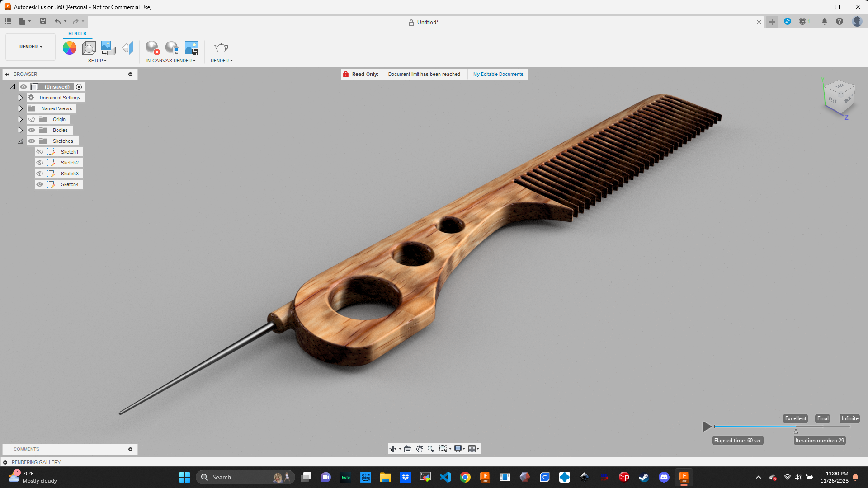Image resolution: width=868 pixels, height=488 pixels.
Task: Select the Zoom tool in navigation bar
Action: [431, 449]
